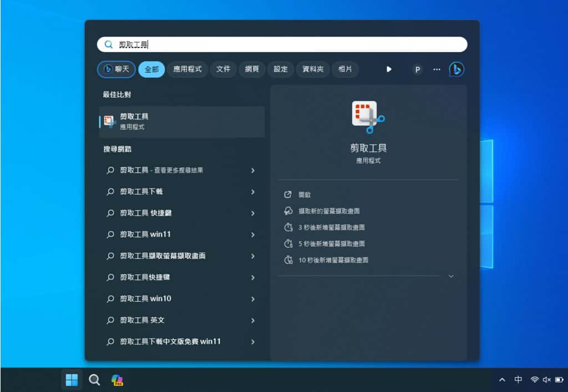This screenshot has width=568, height=392.
Task: Open the three-dot more options menu
Action: (x=437, y=69)
